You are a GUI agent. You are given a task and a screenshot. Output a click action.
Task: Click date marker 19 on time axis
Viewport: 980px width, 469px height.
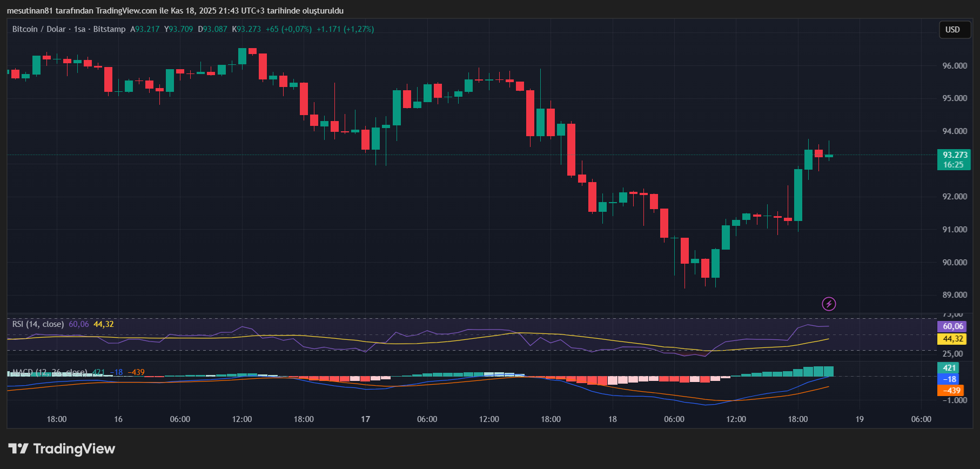[860, 419]
